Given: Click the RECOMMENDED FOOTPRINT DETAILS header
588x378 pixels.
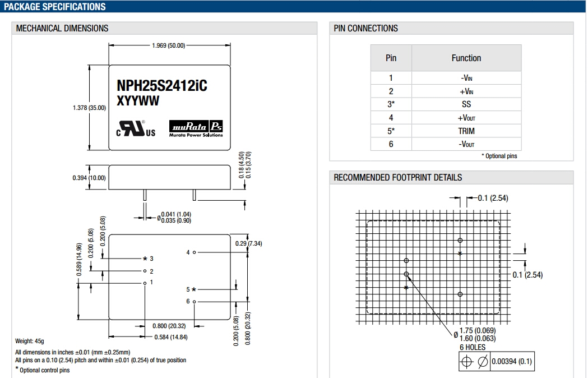Looking at the screenshot, I should (x=397, y=177).
